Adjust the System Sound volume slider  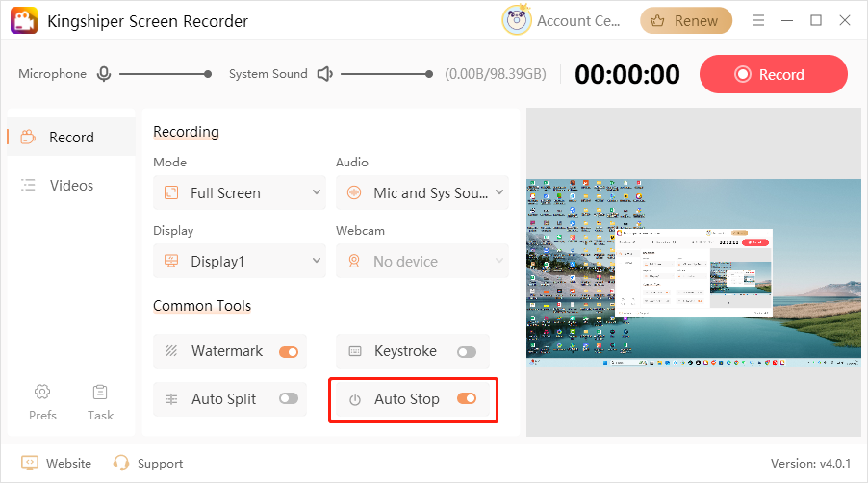click(387, 73)
